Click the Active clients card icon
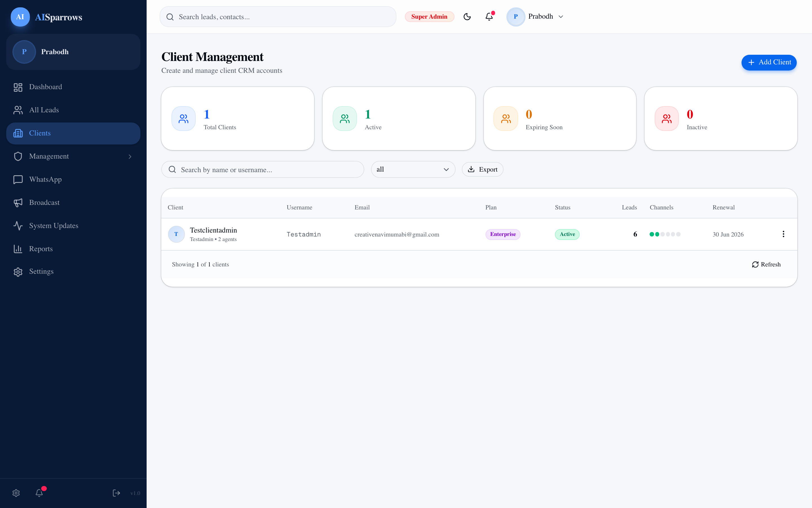812x508 pixels. point(345,119)
